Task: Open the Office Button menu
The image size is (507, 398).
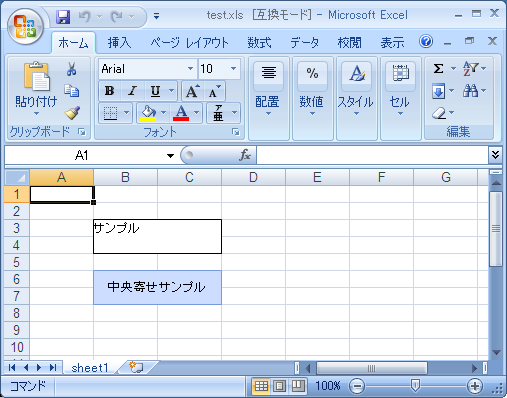Action: click(x=25, y=26)
